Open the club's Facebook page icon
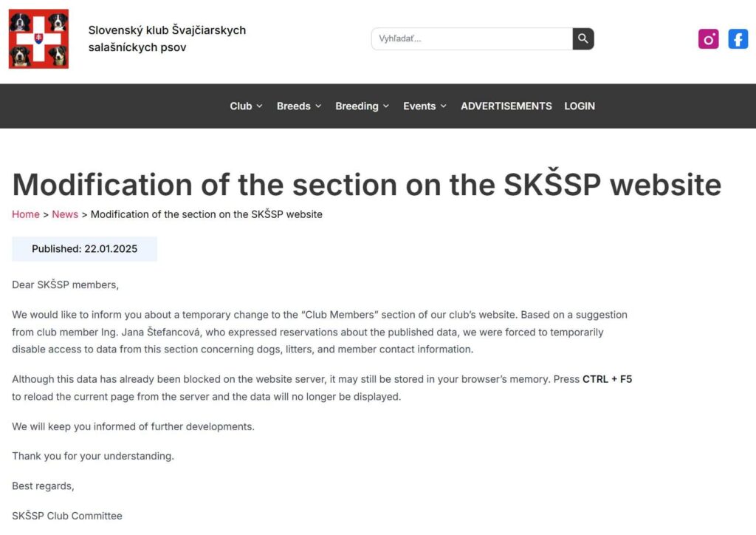This screenshot has width=756, height=535. click(x=738, y=39)
